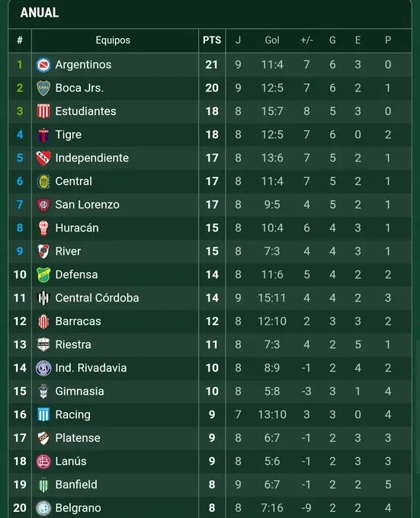Viewport: 420px width, 518px height.
Task: Select the Estudiantes striped crest
Action: pos(43,111)
